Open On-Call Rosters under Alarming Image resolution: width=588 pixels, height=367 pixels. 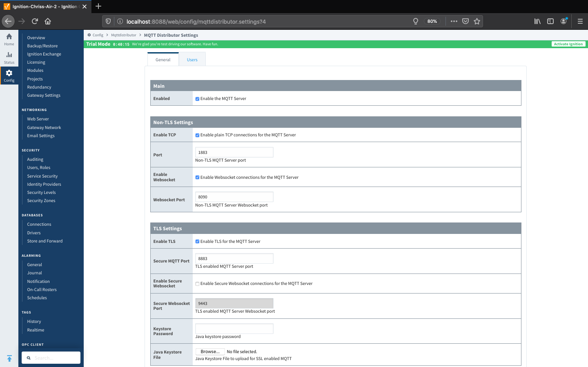42,289
